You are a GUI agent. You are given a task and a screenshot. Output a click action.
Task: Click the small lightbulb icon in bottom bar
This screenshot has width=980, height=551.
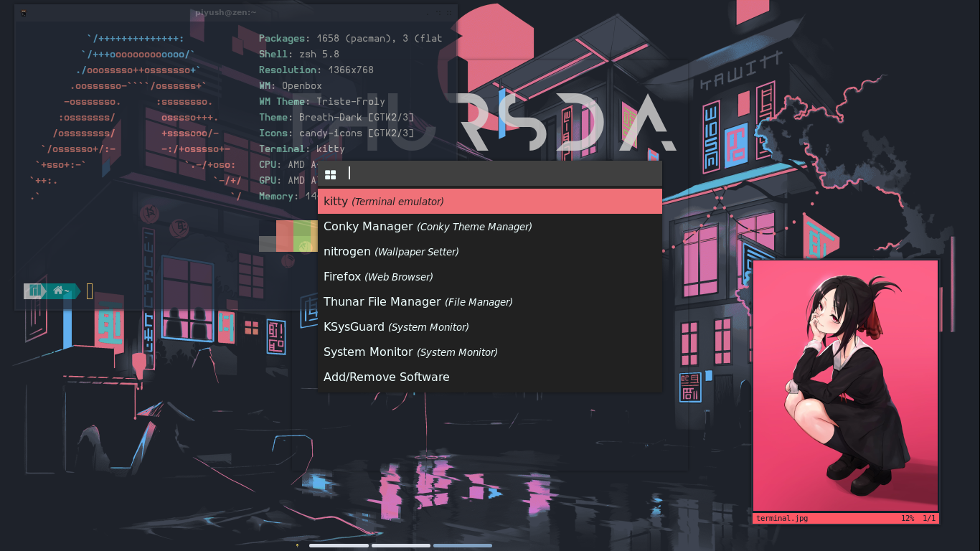[x=297, y=546]
